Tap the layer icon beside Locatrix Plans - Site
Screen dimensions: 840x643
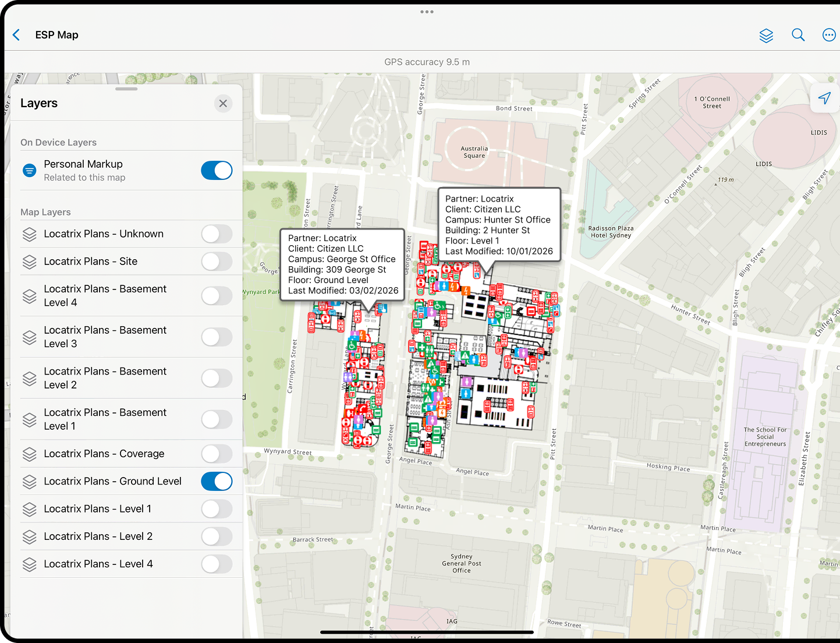click(x=30, y=262)
